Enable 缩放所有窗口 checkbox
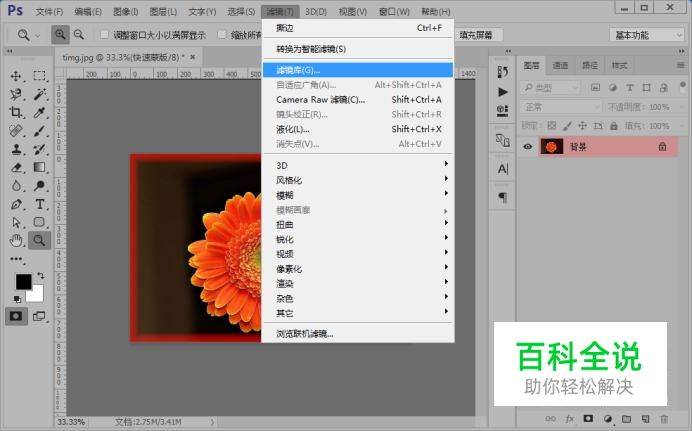This screenshot has height=431, width=692. click(x=222, y=34)
